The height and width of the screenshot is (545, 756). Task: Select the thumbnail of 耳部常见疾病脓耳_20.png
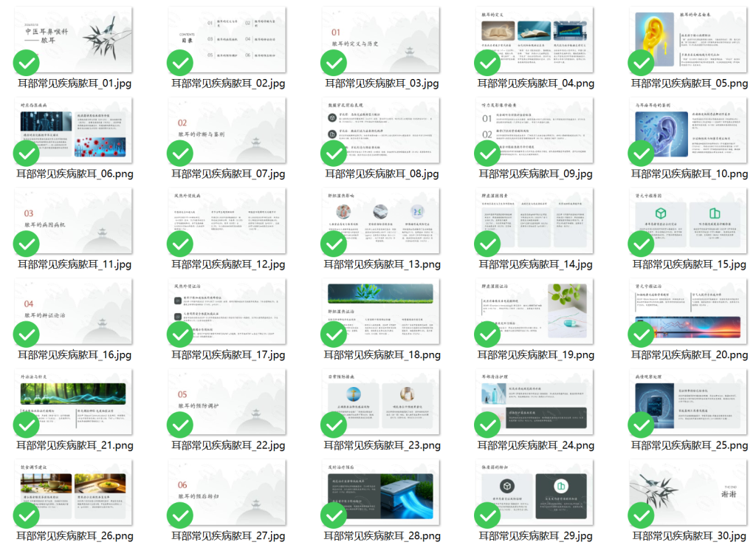coord(689,312)
